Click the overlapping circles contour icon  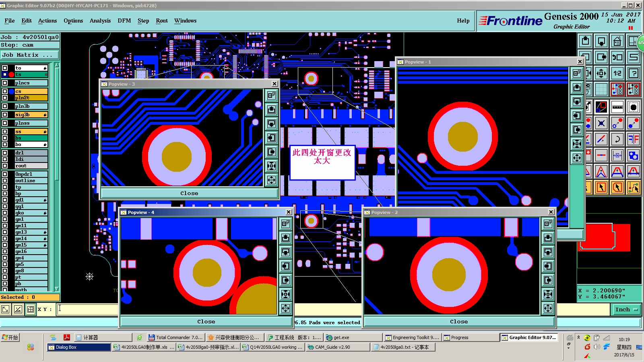(634, 155)
